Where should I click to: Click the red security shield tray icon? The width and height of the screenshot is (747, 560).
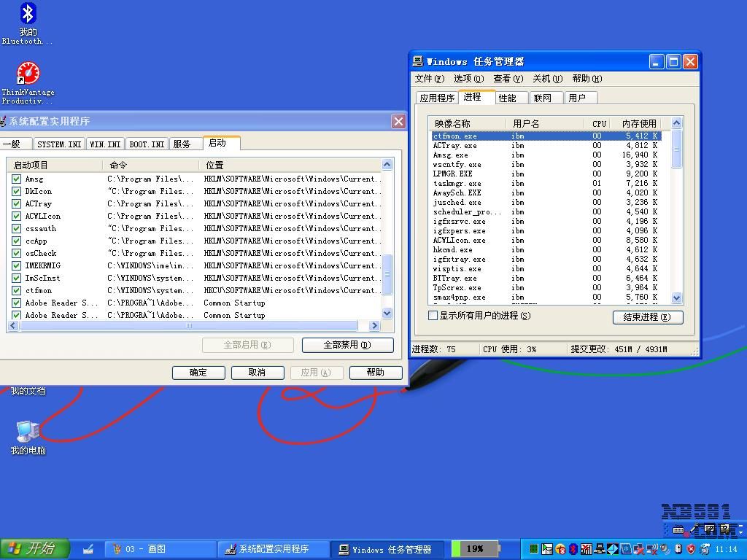click(691, 549)
